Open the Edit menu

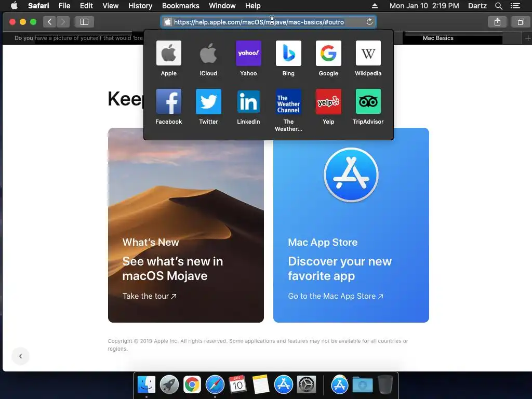tap(86, 6)
